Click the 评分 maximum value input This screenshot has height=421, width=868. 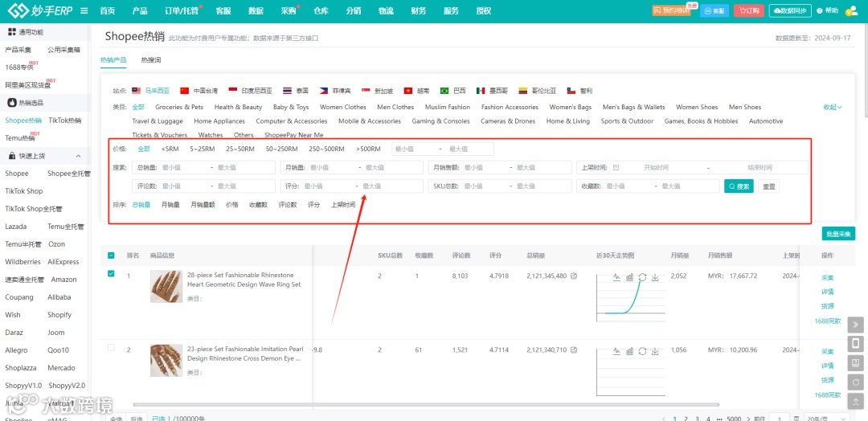[389, 186]
